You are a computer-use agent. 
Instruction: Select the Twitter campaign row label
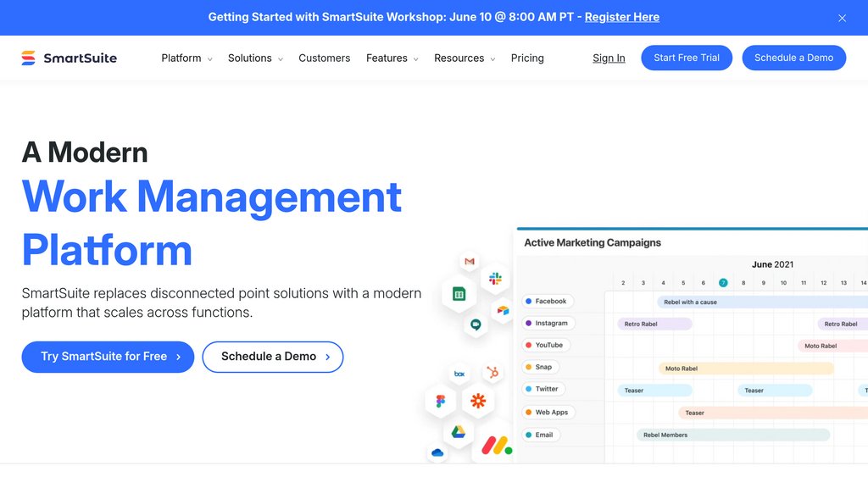coord(543,388)
